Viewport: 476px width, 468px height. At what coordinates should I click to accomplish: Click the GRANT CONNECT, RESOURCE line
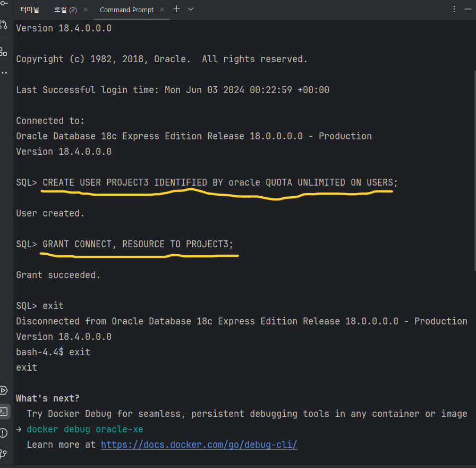tap(124, 244)
